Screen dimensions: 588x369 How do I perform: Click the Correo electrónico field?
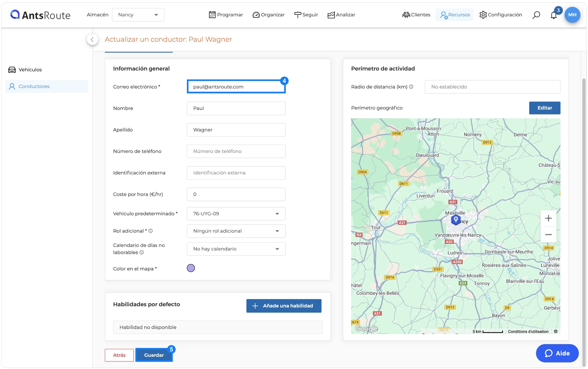click(x=236, y=87)
